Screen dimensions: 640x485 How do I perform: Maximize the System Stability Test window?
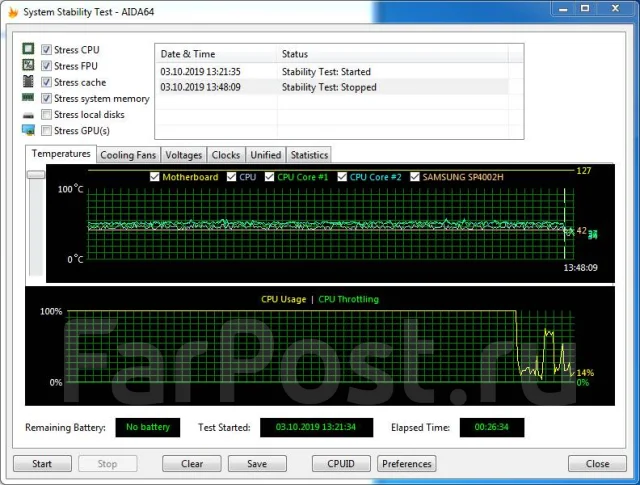(x=585, y=9)
